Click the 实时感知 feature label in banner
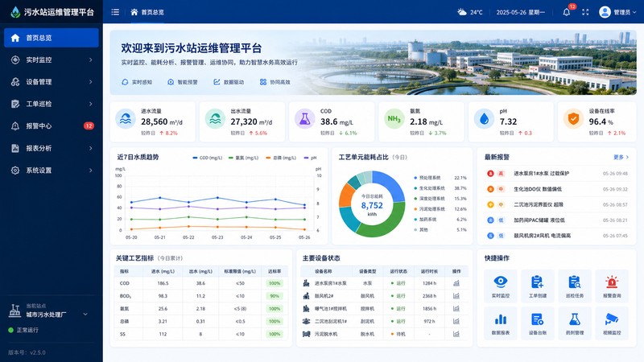 [137, 82]
